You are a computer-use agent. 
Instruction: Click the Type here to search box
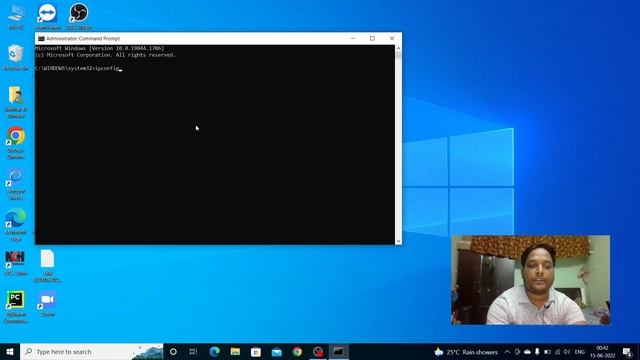pyautogui.click(x=92, y=351)
